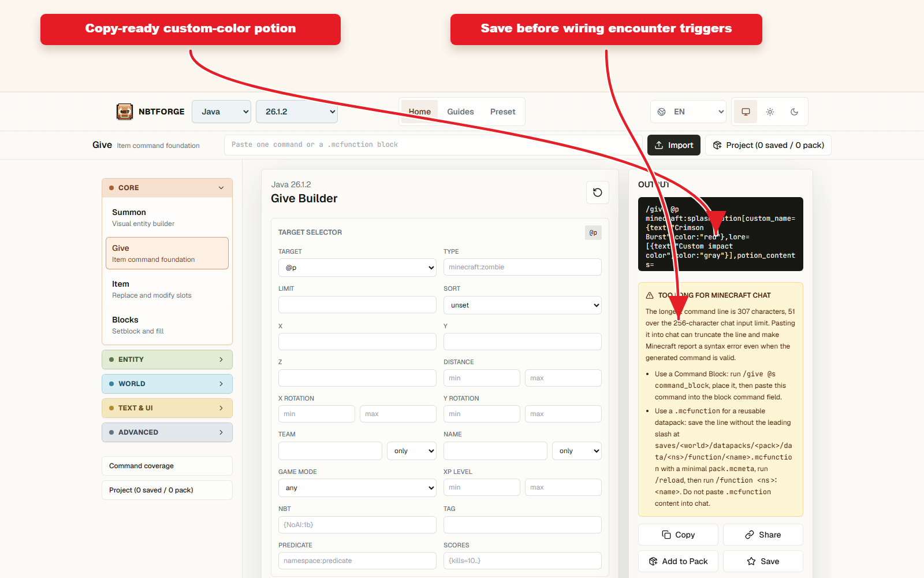Click Y ROTATION max field
Image resolution: width=924 pixels, height=578 pixels.
(x=563, y=414)
